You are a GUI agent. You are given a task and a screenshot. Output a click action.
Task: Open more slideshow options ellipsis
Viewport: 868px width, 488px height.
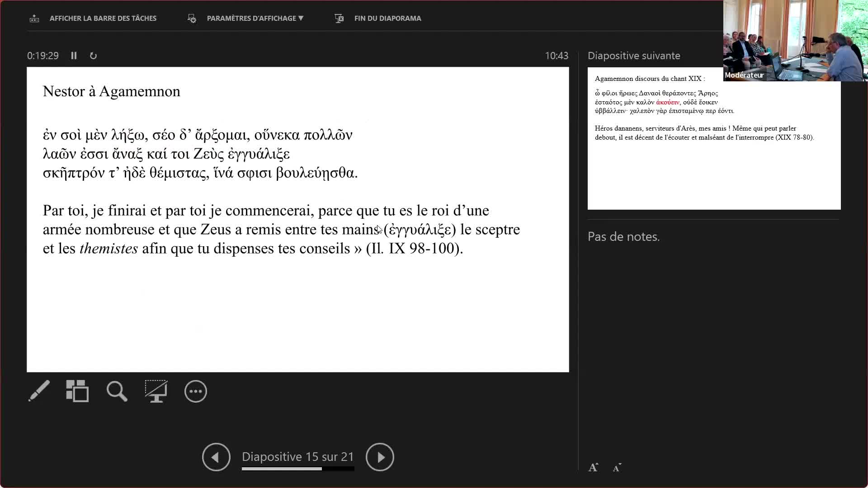(195, 391)
